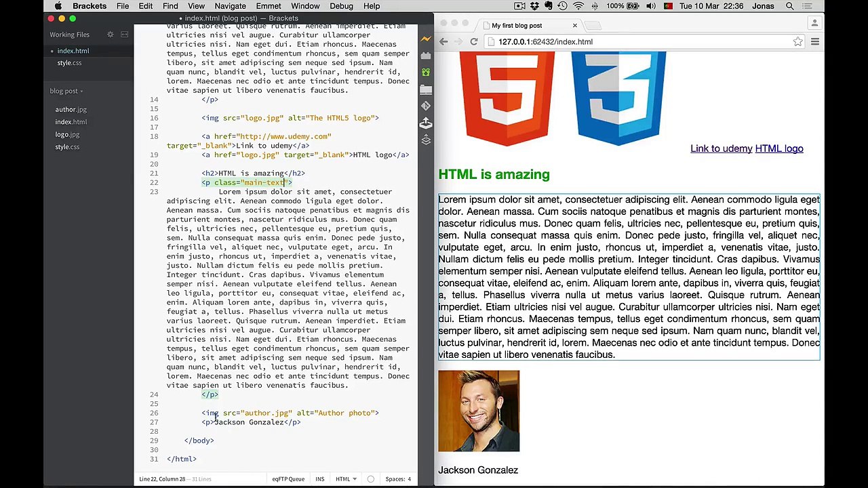Activate the Live Preview lightning icon
Screen dimensions: 868x488
pos(426,39)
